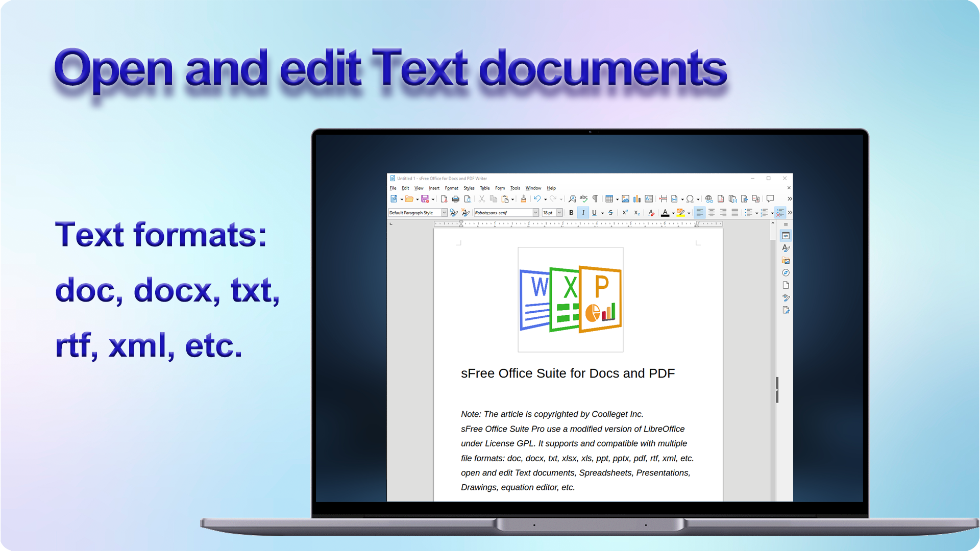Image resolution: width=980 pixels, height=551 pixels.
Task: Toggle formatting marks pilcrow icon
Action: click(x=595, y=199)
